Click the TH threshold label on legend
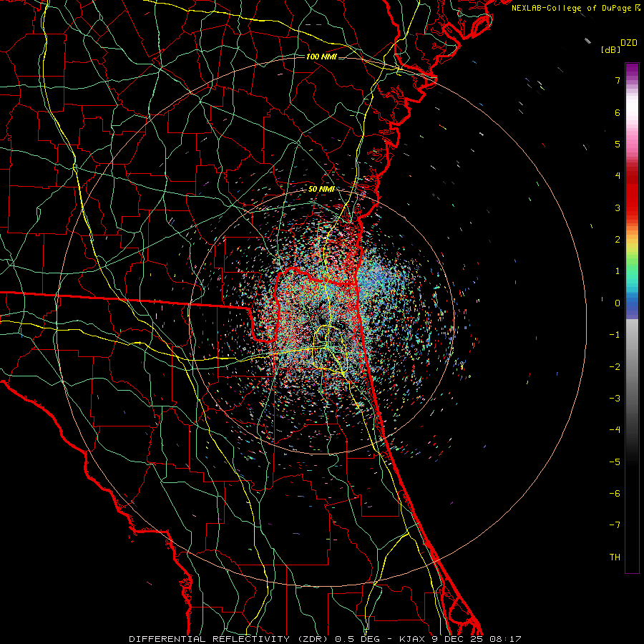The image size is (644, 644). tap(615, 557)
